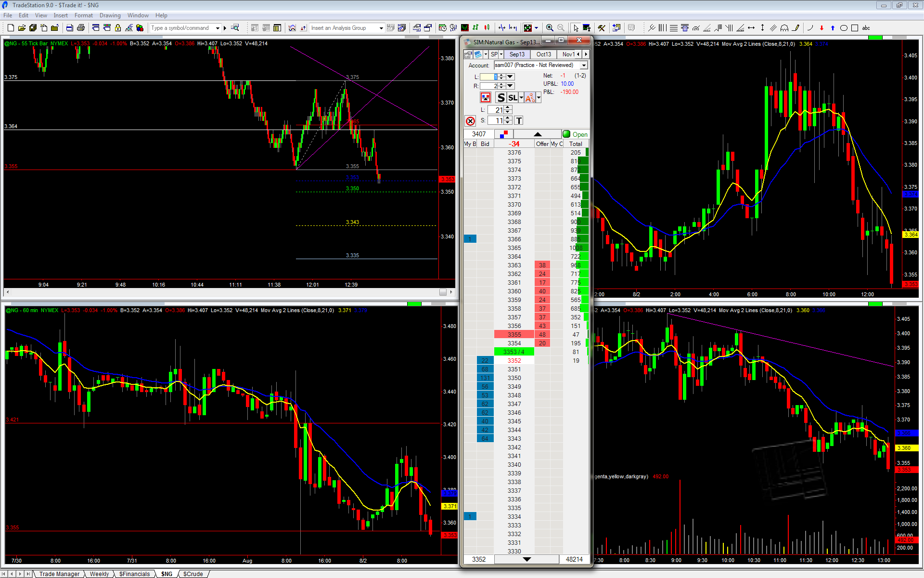Decrease the S 11 stepper value
Screen dimensions: 924x578
tap(508, 122)
